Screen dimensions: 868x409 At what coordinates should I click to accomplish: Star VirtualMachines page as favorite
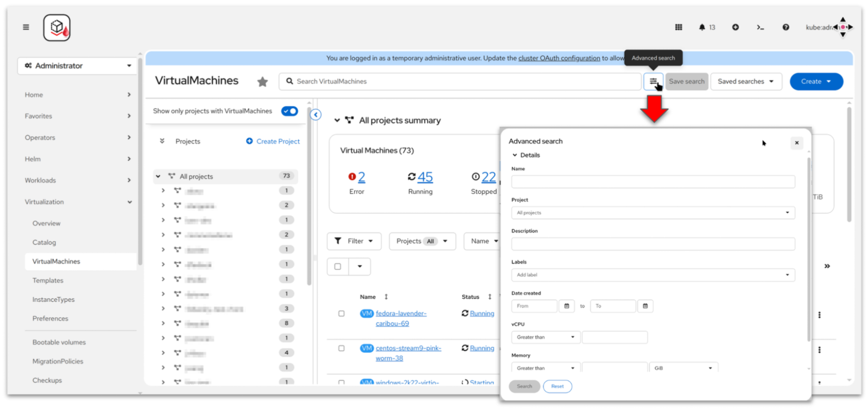point(262,82)
